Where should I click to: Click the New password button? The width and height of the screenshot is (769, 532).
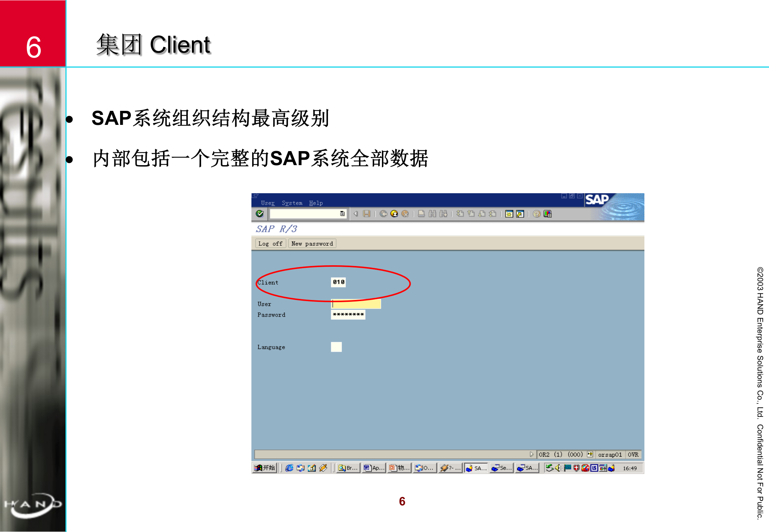click(x=312, y=243)
